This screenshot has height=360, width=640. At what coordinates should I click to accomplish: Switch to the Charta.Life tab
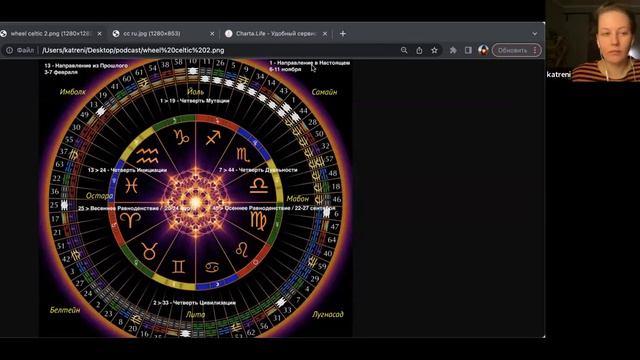click(x=276, y=33)
